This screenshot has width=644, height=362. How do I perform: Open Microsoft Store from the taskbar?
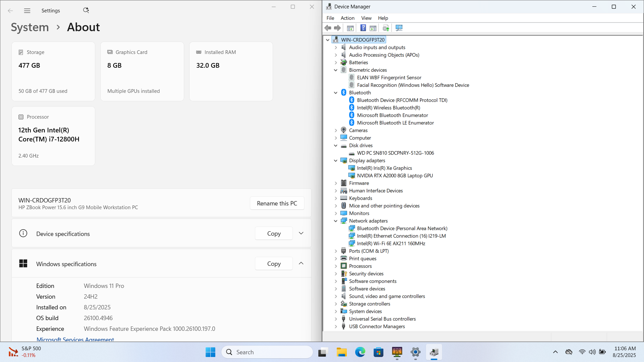tap(378, 352)
